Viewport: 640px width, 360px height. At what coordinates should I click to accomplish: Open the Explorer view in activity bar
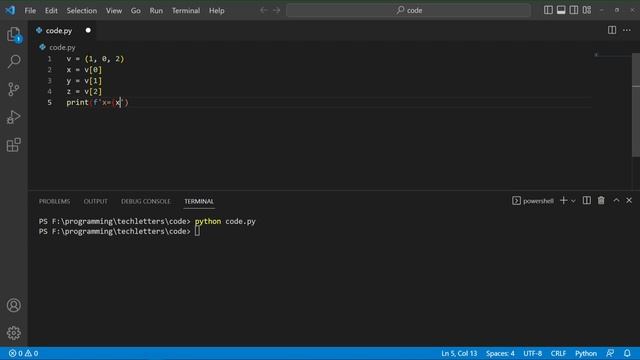(13, 35)
